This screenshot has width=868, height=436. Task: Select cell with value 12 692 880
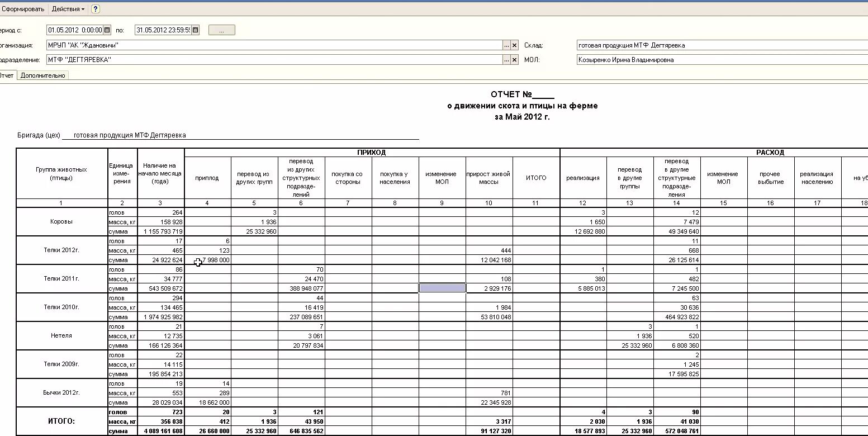click(x=583, y=231)
